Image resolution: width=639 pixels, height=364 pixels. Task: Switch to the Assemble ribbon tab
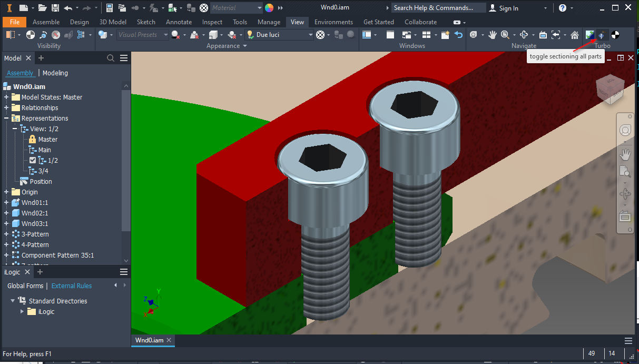pyautogui.click(x=46, y=22)
